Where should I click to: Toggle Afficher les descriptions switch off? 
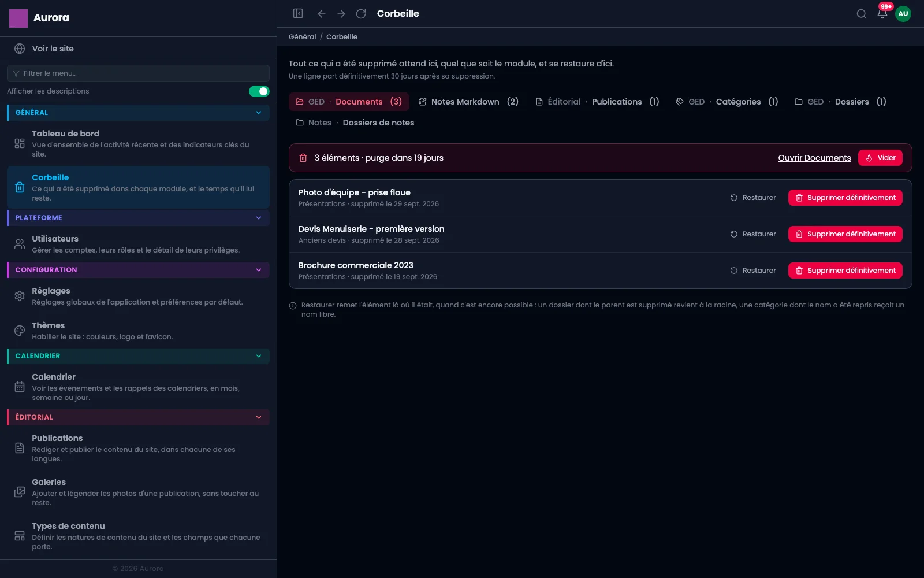pos(259,91)
